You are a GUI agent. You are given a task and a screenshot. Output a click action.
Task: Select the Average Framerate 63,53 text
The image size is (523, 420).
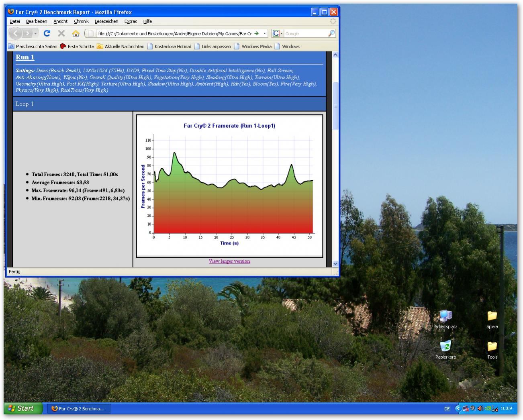point(60,182)
